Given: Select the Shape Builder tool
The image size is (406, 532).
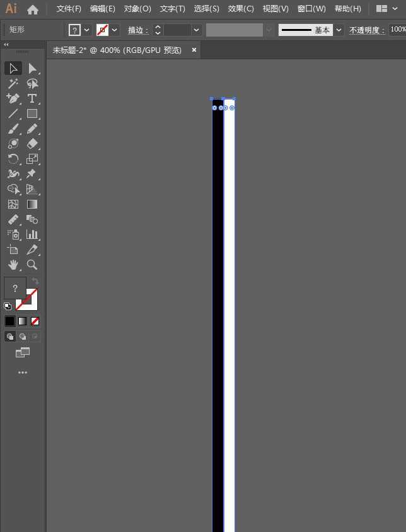Looking at the screenshot, I should pyautogui.click(x=13, y=189).
